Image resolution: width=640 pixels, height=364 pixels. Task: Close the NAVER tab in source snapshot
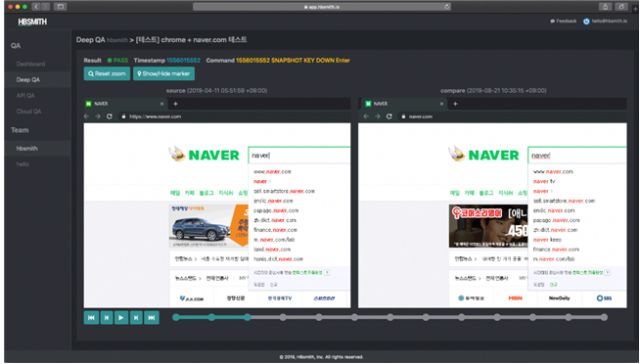coord(162,104)
